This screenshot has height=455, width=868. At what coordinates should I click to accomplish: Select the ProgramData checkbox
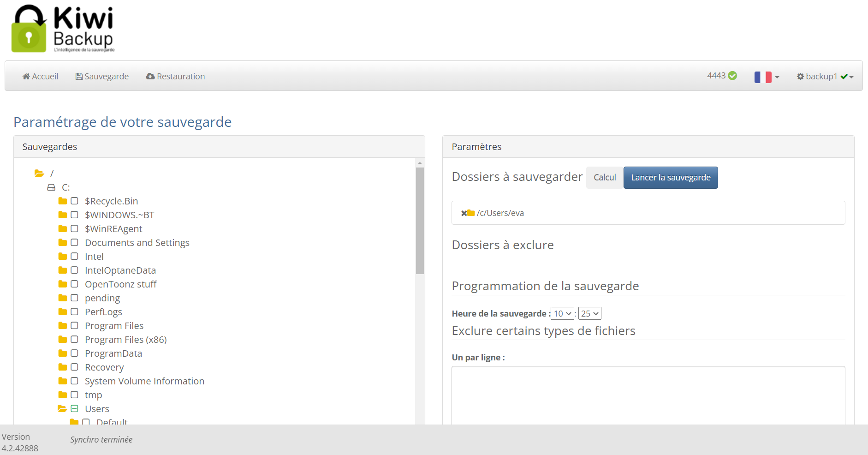click(x=74, y=353)
